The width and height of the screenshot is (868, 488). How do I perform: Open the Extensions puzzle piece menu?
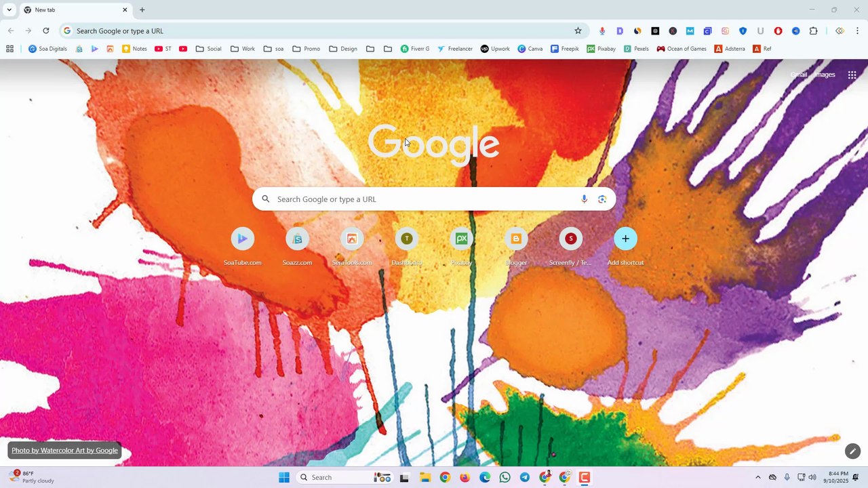[x=814, y=30]
